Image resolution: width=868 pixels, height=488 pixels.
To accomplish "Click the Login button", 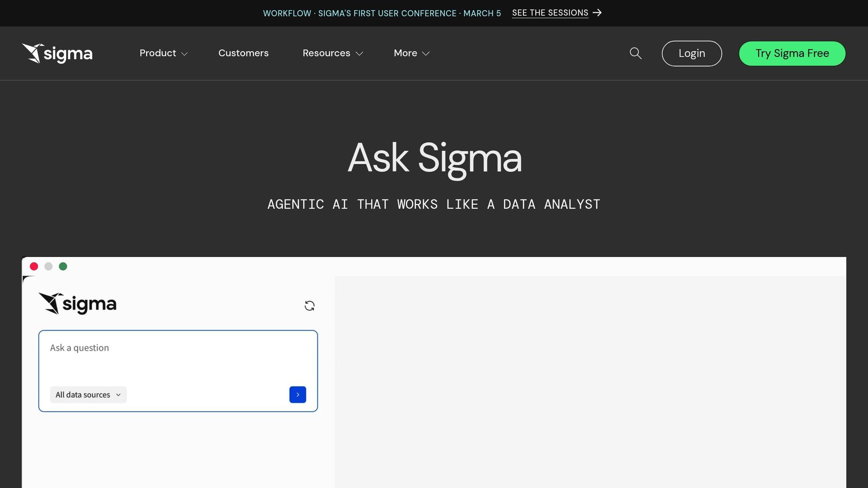I will point(692,53).
